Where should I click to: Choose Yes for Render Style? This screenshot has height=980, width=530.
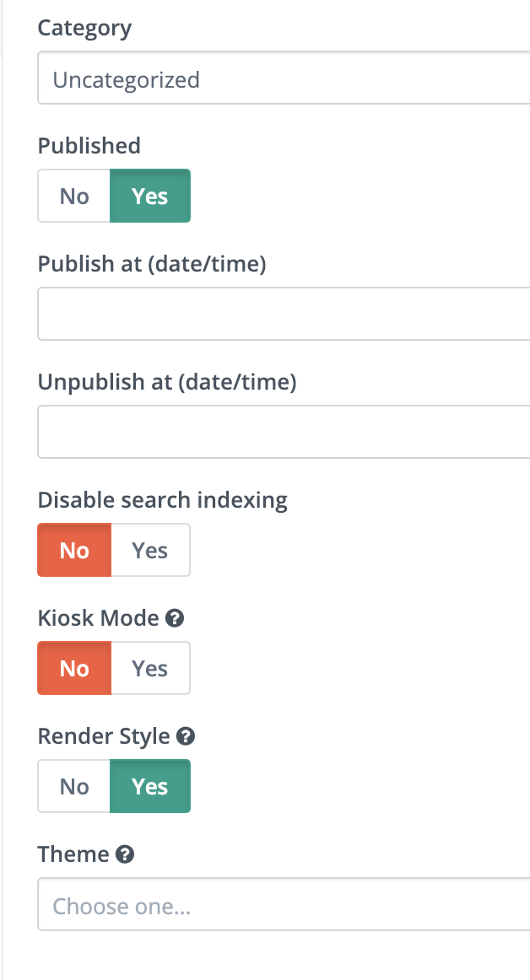pos(150,786)
